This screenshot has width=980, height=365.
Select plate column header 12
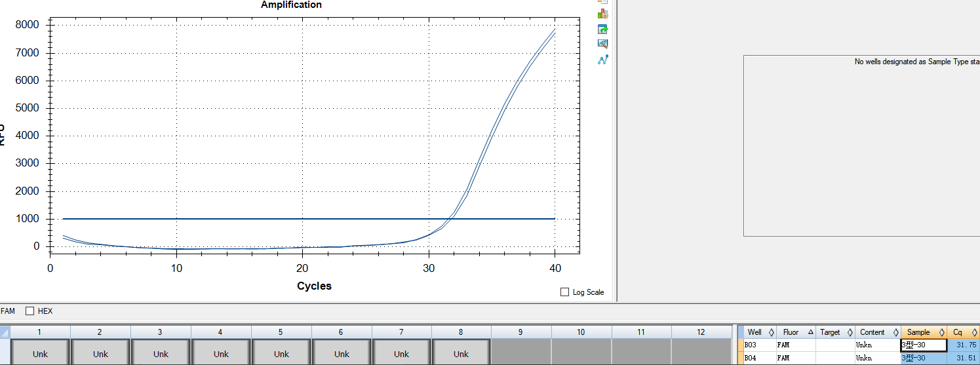tap(701, 332)
